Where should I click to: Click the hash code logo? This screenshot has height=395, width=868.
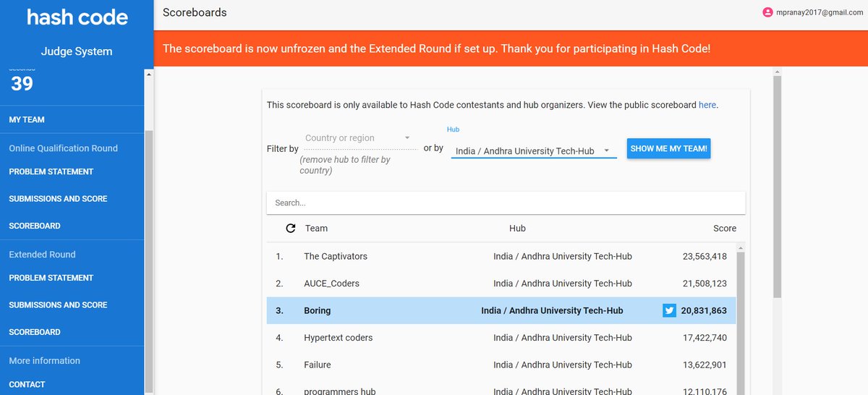[77, 17]
